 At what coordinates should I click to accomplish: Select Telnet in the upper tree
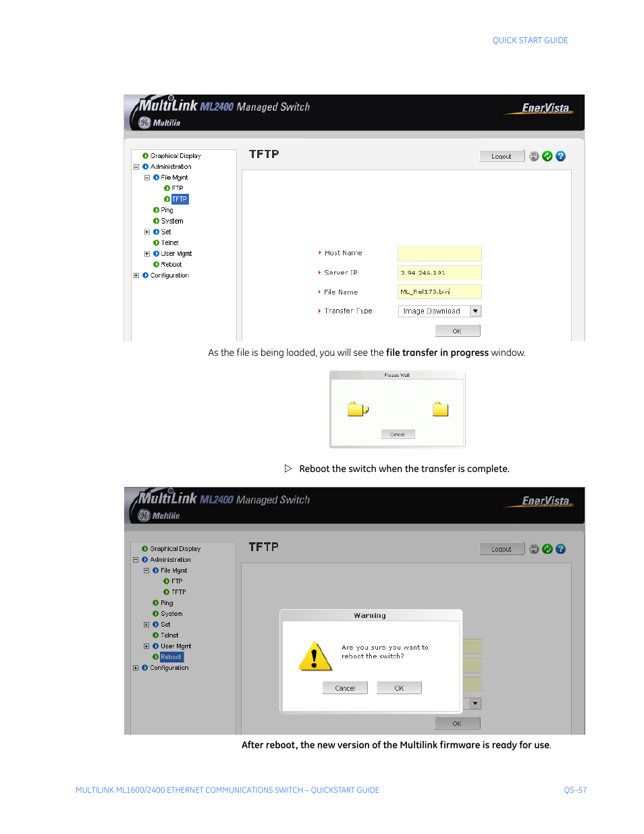(170, 243)
